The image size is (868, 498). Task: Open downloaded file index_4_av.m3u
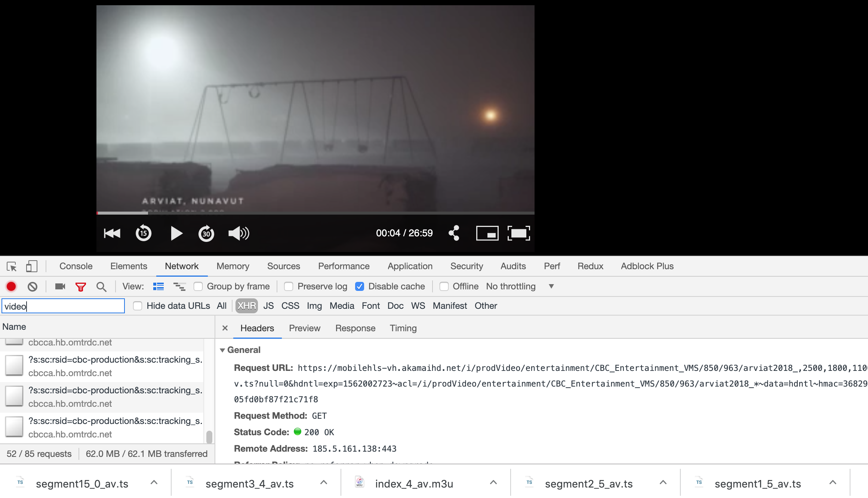(414, 484)
